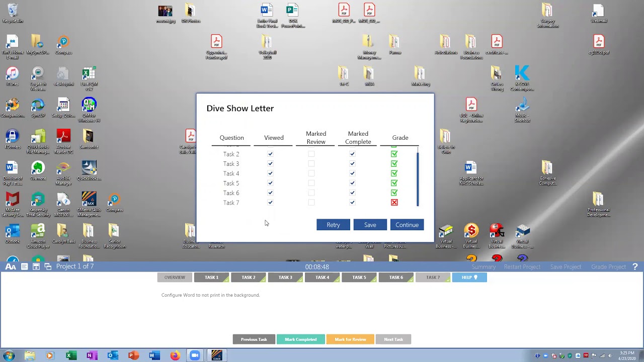Viewport: 644px width, 362px height.
Task: Click Restart Project in the top bar
Action: pyautogui.click(x=522, y=266)
